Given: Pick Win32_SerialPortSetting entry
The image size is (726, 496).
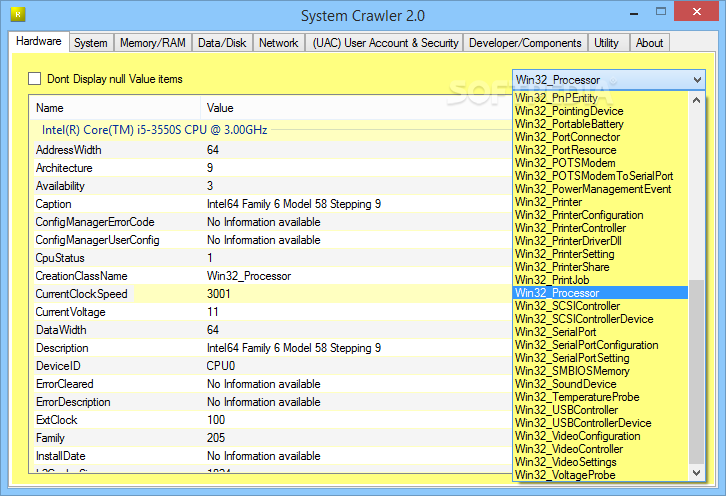Looking at the screenshot, I should coord(601,358).
